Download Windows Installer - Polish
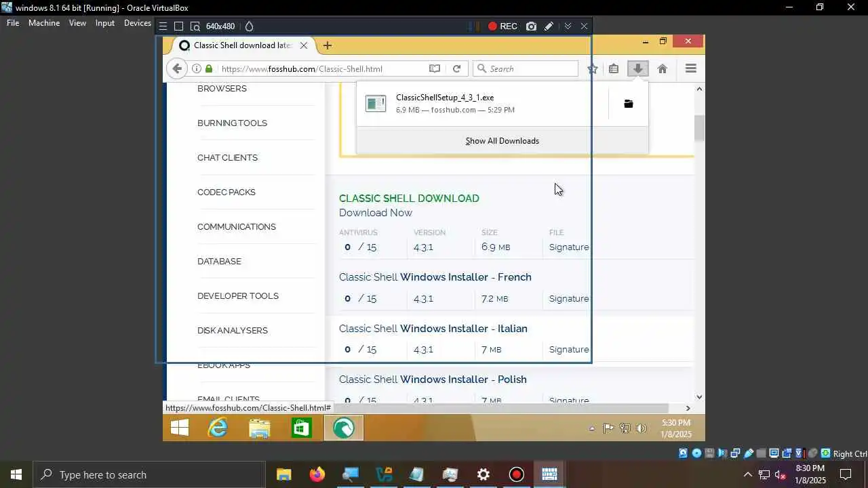Image resolution: width=868 pixels, height=488 pixels. click(x=433, y=380)
